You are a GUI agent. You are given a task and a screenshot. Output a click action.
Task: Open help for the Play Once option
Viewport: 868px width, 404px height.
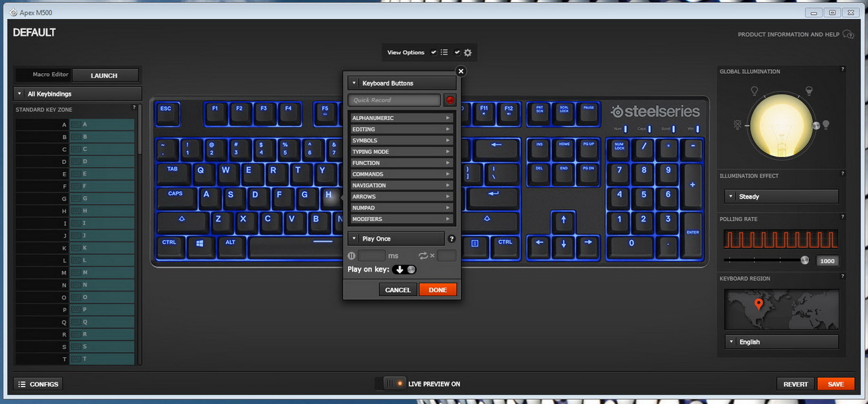(x=452, y=239)
